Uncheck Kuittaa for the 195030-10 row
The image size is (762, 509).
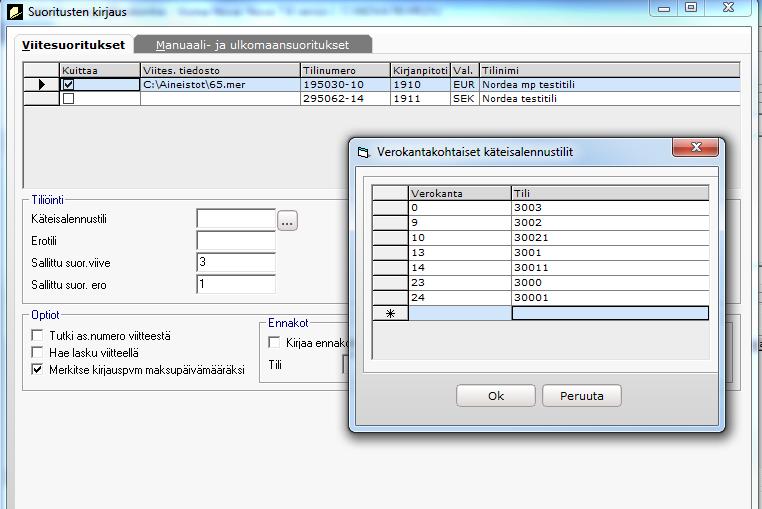pos(69,85)
